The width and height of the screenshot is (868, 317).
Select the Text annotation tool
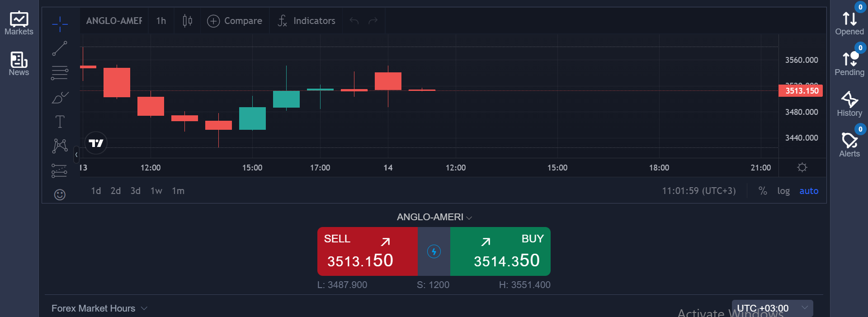coord(60,122)
